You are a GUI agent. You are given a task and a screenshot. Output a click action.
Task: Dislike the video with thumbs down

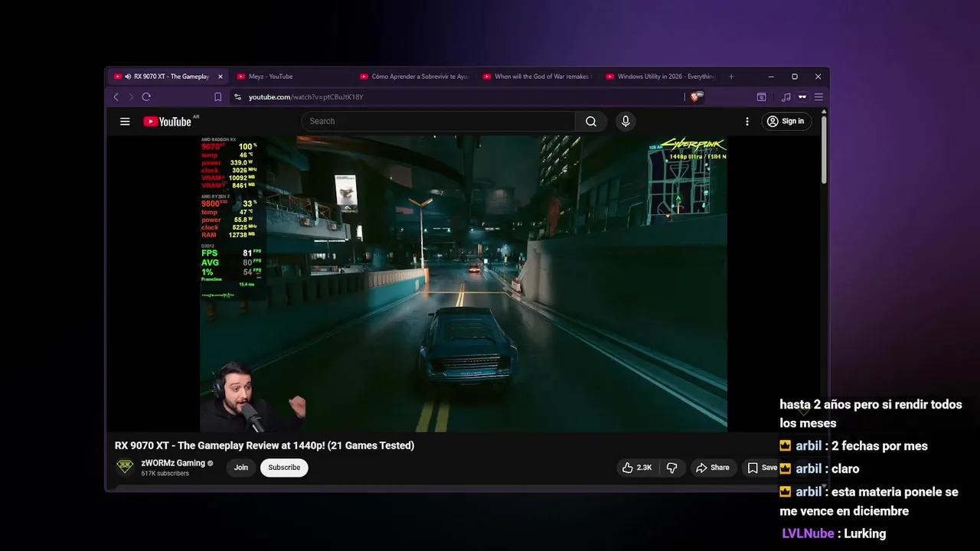[x=672, y=468]
